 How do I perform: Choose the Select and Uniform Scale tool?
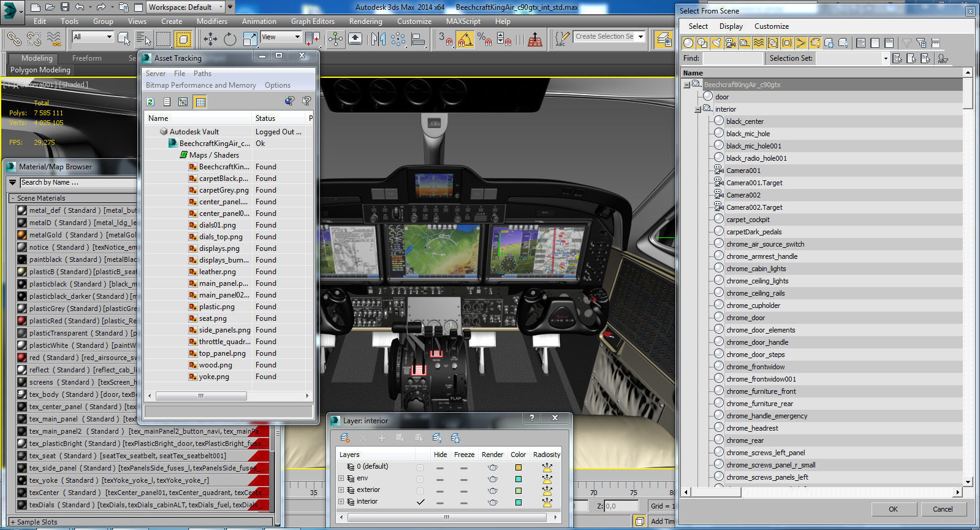[x=250, y=39]
